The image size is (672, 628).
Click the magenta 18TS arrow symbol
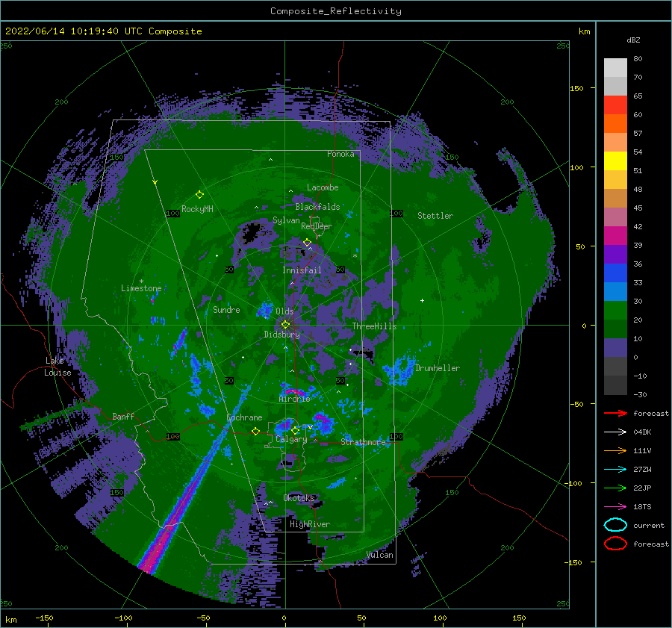coord(615,507)
